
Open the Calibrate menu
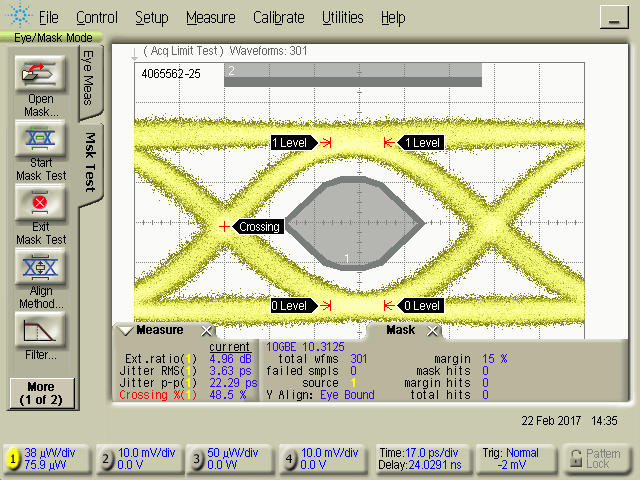click(280, 18)
